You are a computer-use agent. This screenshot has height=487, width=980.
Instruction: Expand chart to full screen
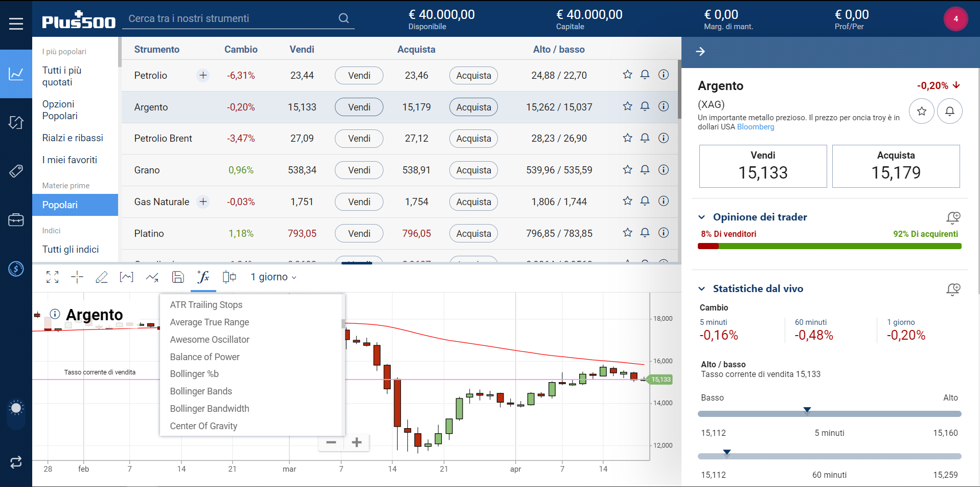click(52, 277)
